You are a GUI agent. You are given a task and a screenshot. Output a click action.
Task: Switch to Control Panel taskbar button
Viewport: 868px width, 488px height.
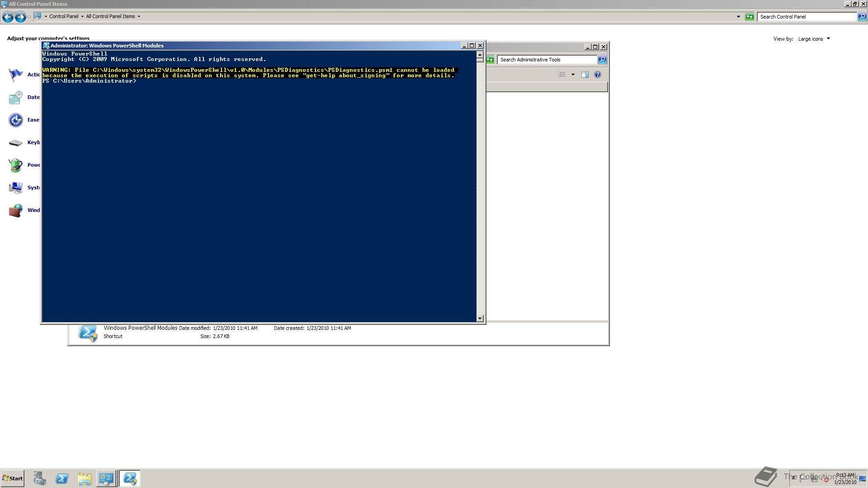106,479
